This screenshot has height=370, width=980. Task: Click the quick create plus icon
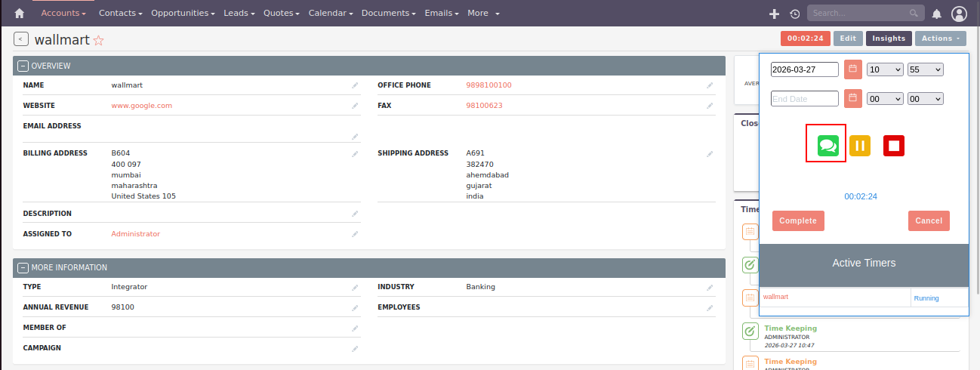pos(774,14)
